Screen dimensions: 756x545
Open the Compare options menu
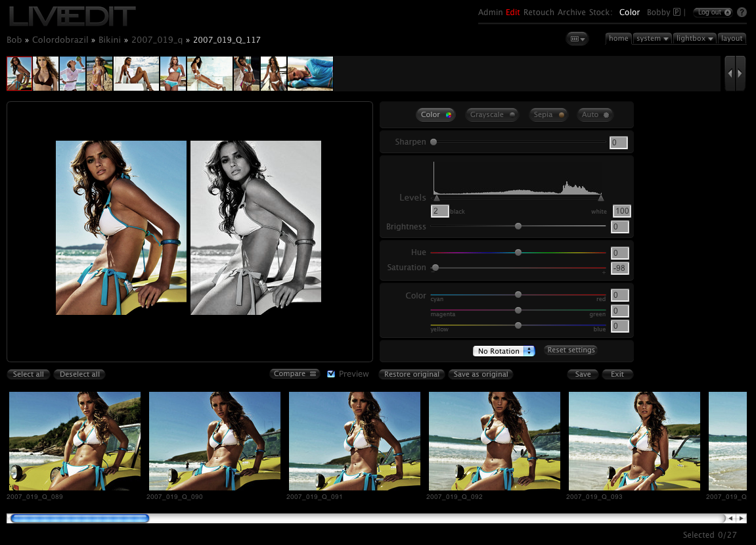click(x=294, y=373)
